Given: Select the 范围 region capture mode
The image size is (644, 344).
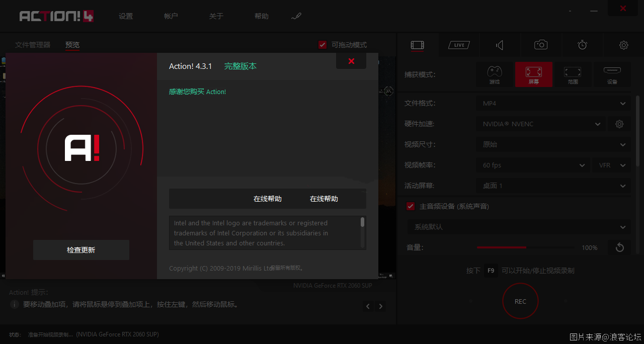Looking at the screenshot, I should click(x=573, y=74).
